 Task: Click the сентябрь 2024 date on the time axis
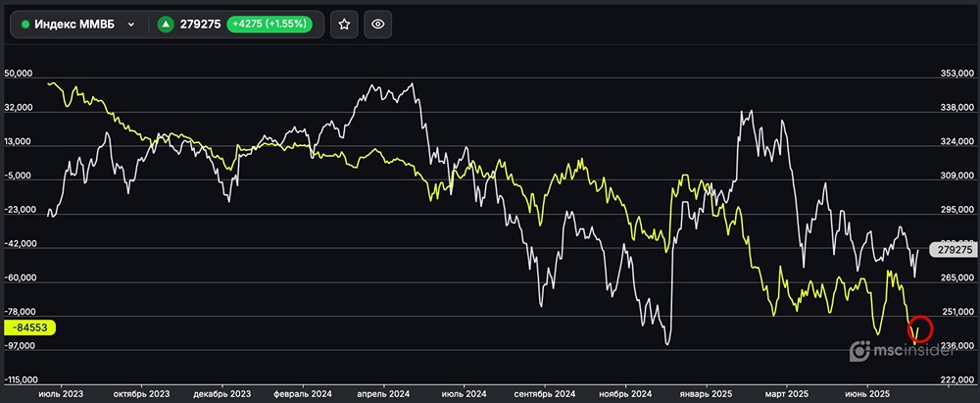click(x=545, y=395)
